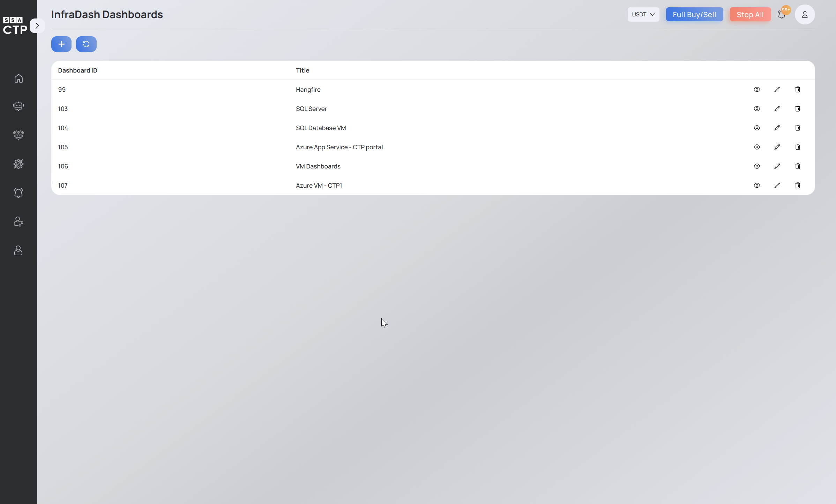Click the InfraDash Dashboards page heading
The height and width of the screenshot is (504, 836).
click(x=107, y=14)
